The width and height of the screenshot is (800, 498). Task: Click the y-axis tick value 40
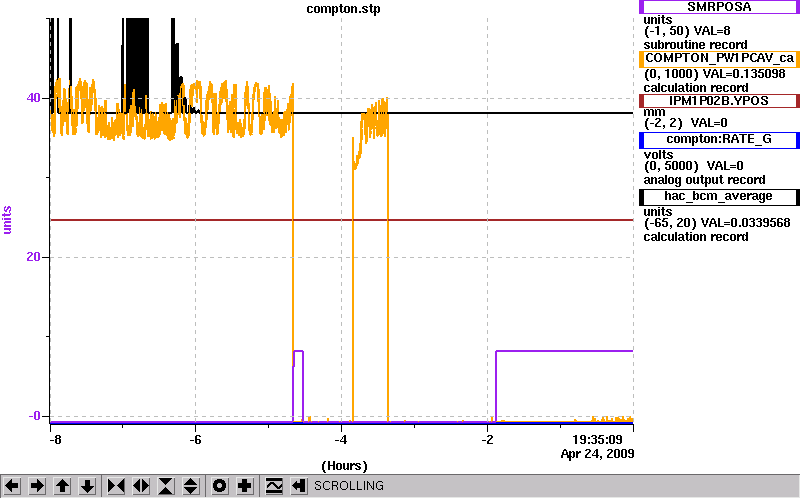pos(33,97)
